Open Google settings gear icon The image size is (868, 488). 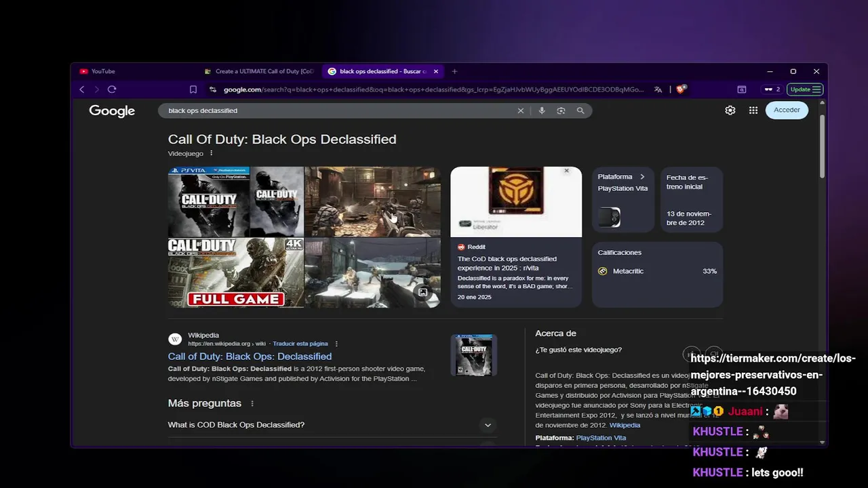(x=730, y=110)
